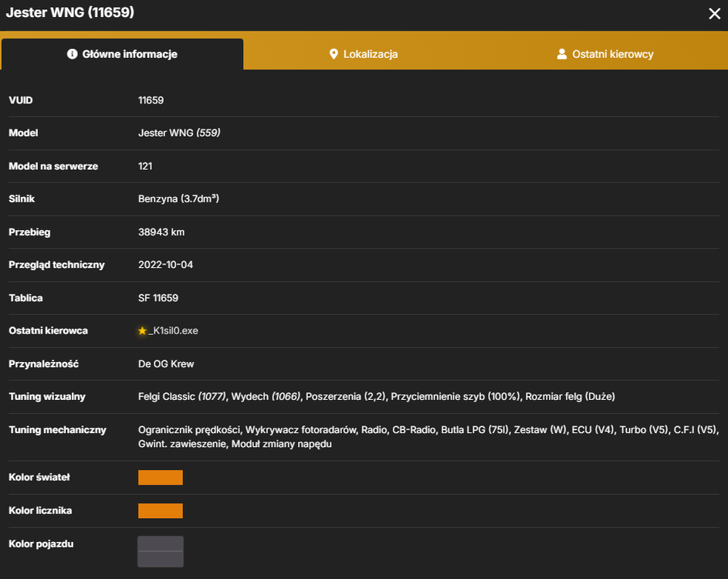
Task: Click the info circle icon on main tab
Action: tap(72, 54)
